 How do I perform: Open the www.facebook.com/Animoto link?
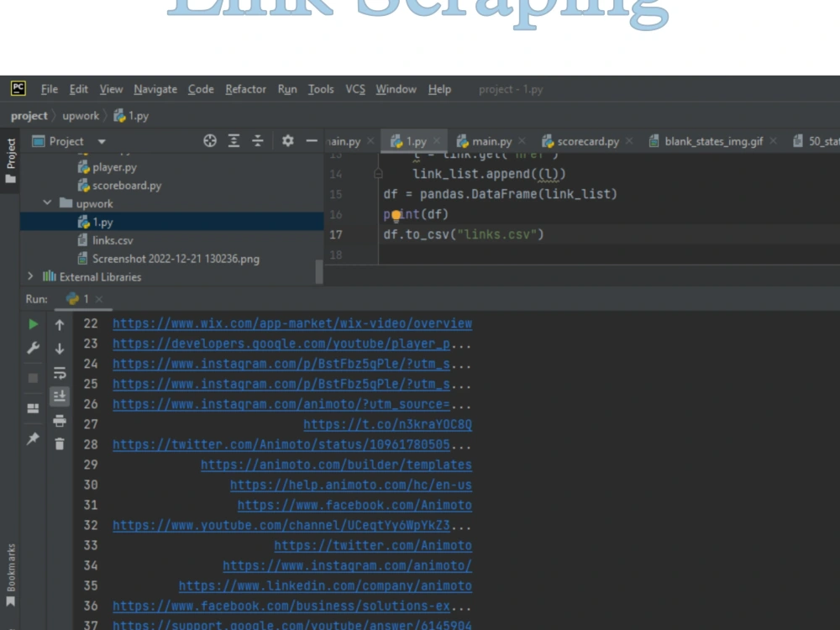[x=354, y=505]
